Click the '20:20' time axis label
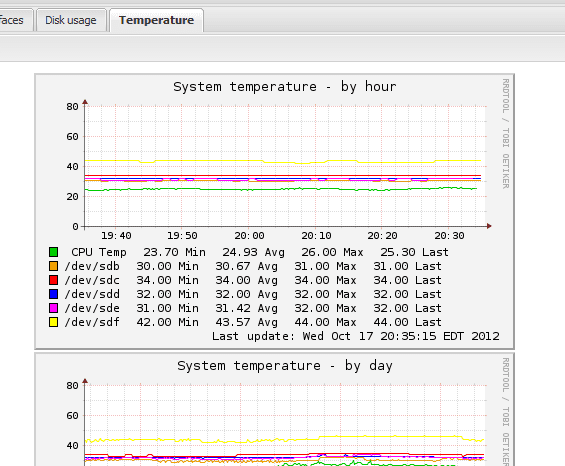565x466 pixels. coord(382,236)
